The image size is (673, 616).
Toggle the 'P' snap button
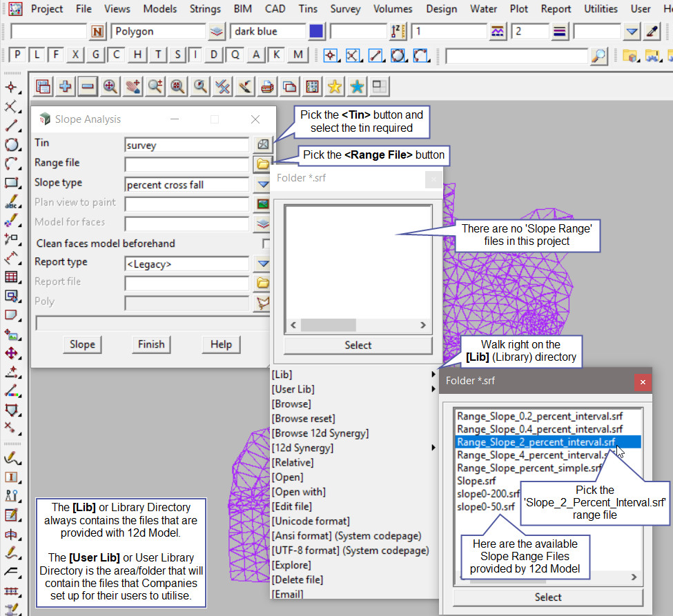point(18,55)
